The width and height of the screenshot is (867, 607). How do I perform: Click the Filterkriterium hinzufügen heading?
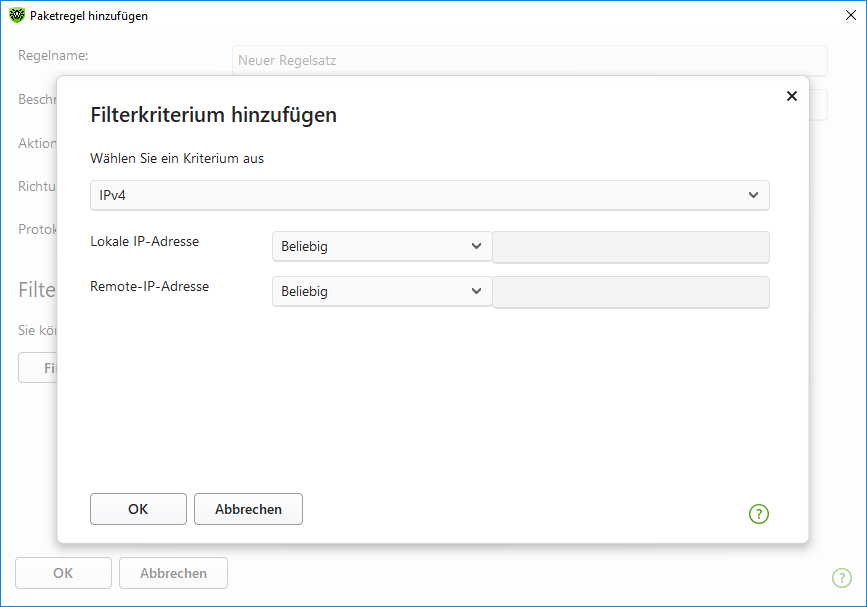pos(213,115)
